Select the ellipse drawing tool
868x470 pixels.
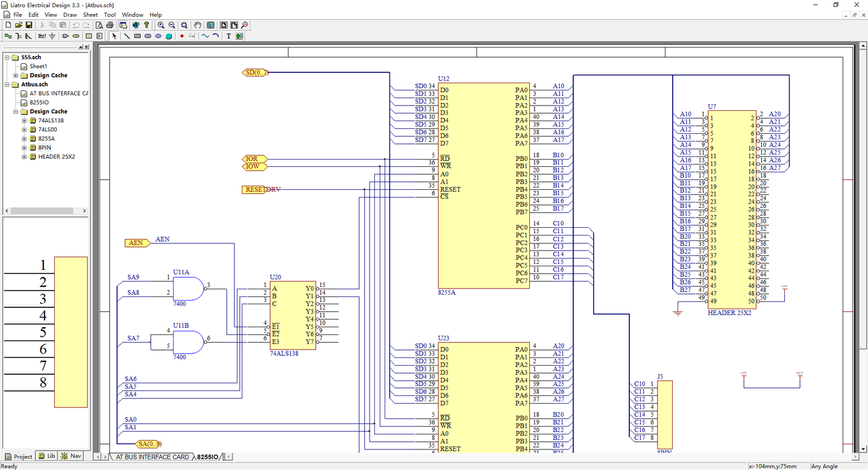[x=159, y=36]
